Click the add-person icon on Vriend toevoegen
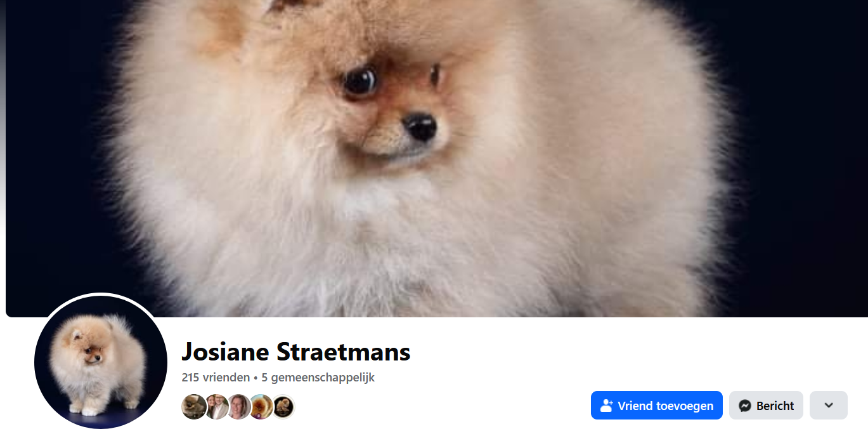This screenshot has height=436, width=868. [x=607, y=406]
